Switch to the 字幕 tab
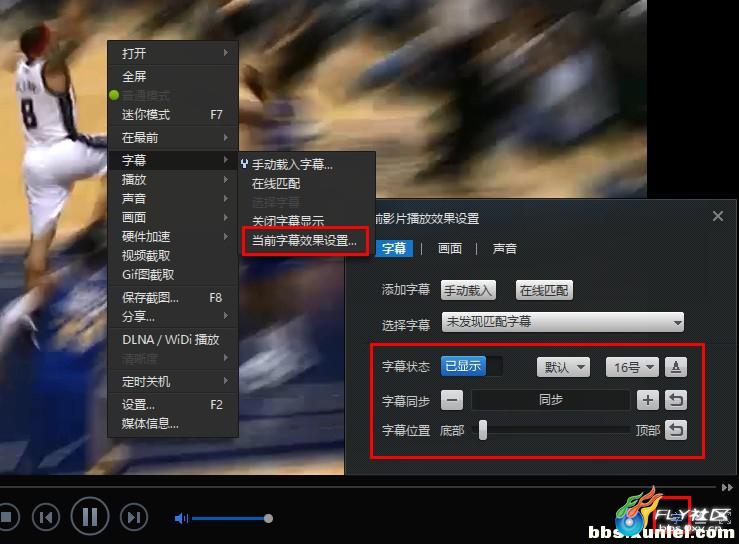739x544 pixels. point(394,248)
